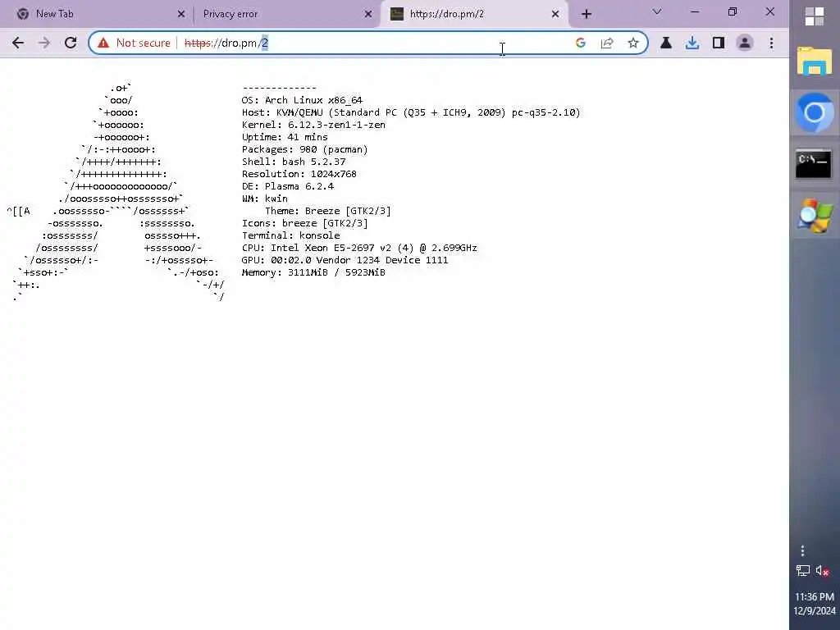Click the 'OS: Arch Linux x86_64' line
The image size is (840, 630).
pyautogui.click(x=302, y=100)
